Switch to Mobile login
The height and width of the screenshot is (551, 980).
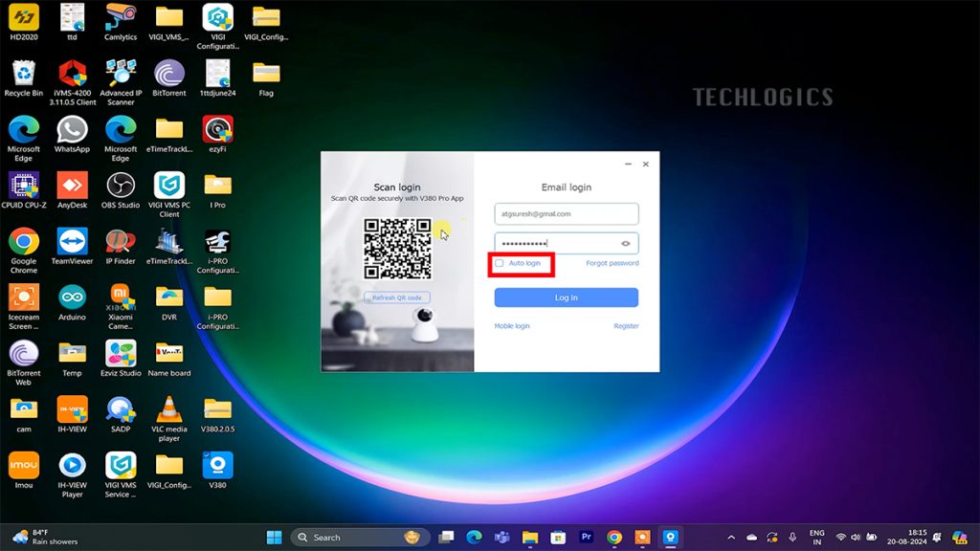(512, 326)
